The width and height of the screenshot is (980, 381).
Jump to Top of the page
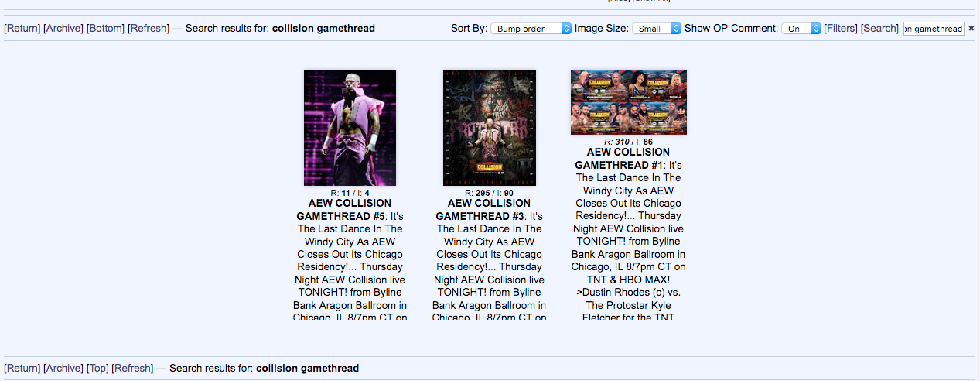[97, 369]
